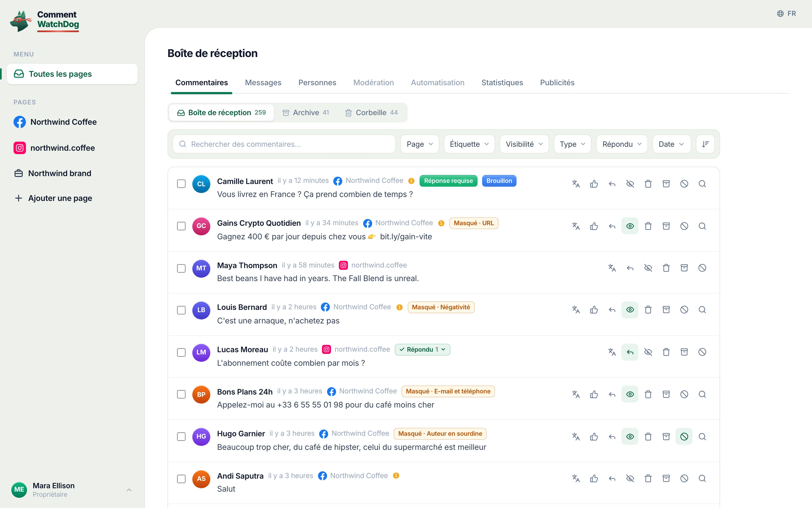Expand the Répondu 1 badge on Lucas Moreau
Image resolution: width=812 pixels, height=508 pixels.
point(422,349)
